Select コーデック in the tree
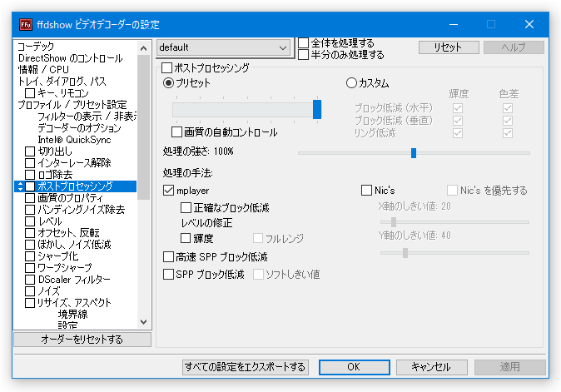Viewport: 561px width, 392px height. pos(36,46)
